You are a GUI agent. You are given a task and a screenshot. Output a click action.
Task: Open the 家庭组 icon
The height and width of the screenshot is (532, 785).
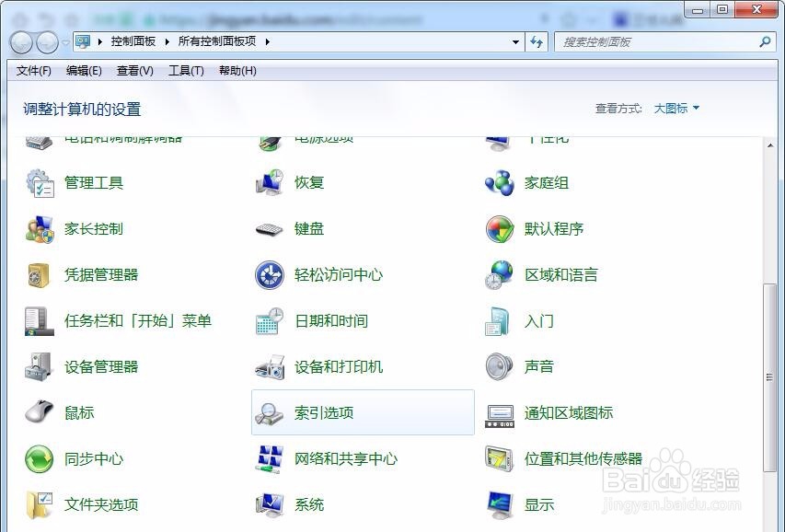tap(499, 183)
